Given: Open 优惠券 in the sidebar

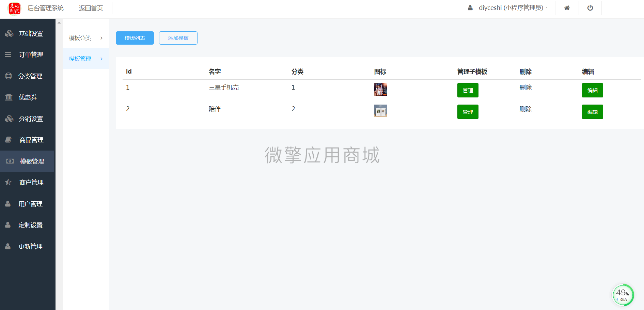Looking at the screenshot, I should (28, 97).
